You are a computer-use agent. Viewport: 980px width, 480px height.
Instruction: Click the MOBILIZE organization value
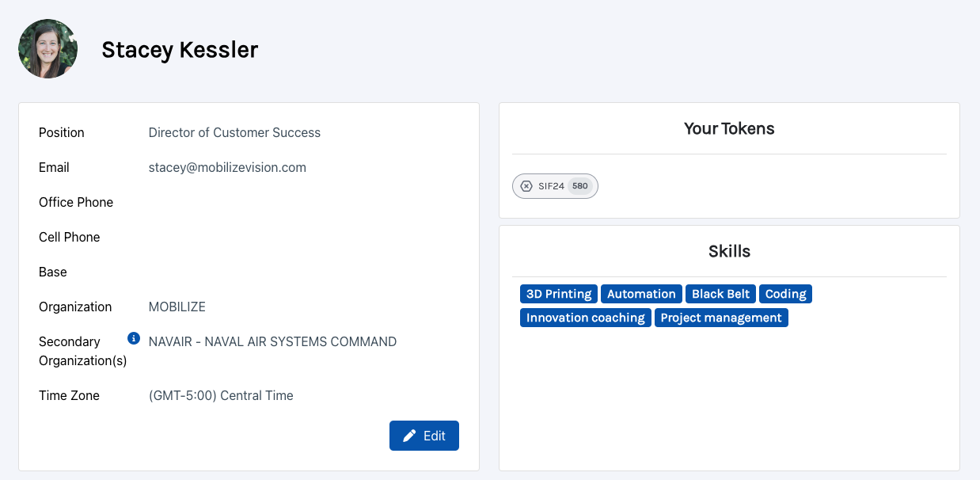(177, 307)
